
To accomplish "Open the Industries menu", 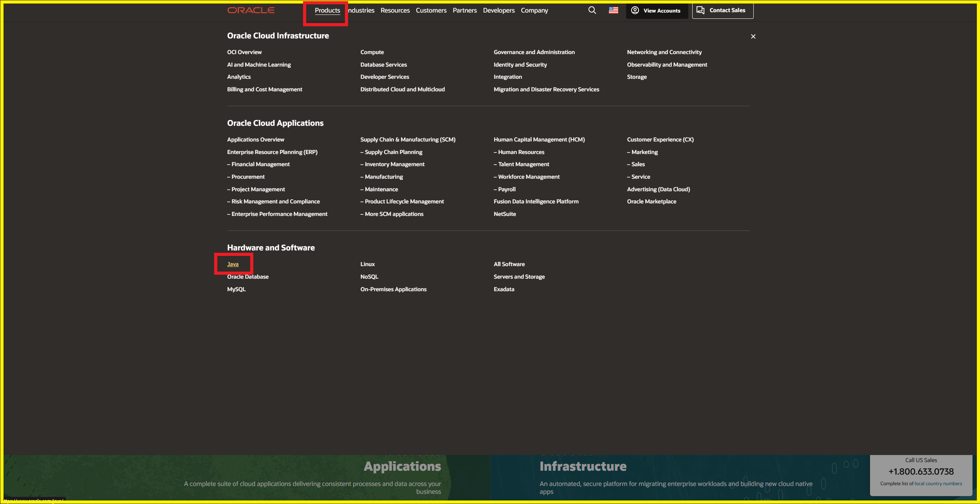I will (361, 11).
